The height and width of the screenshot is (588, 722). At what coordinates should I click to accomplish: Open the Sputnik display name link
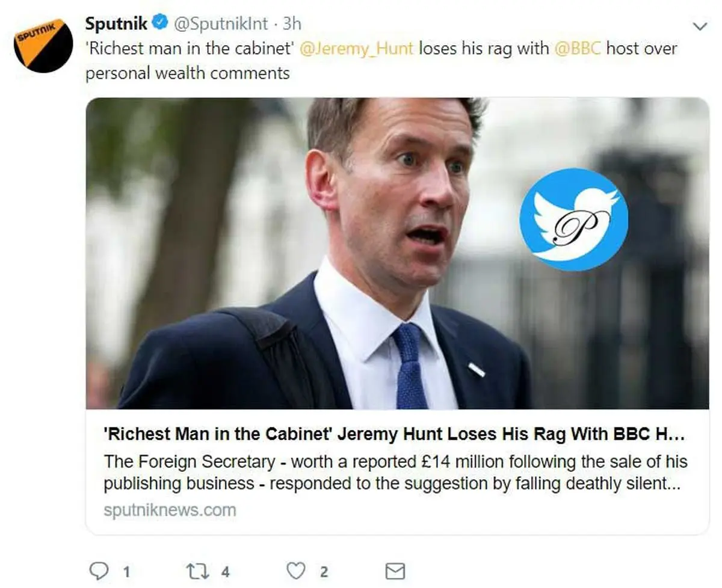coord(117,23)
